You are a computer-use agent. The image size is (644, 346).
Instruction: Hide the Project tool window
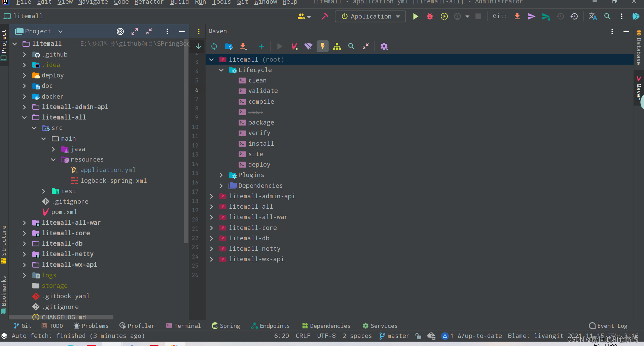[x=182, y=31]
